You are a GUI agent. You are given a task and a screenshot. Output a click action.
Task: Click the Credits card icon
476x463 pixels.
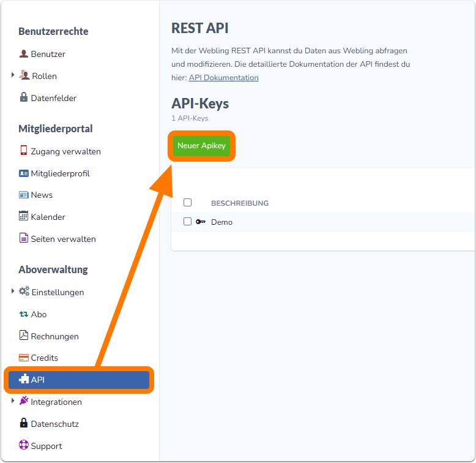click(x=23, y=358)
